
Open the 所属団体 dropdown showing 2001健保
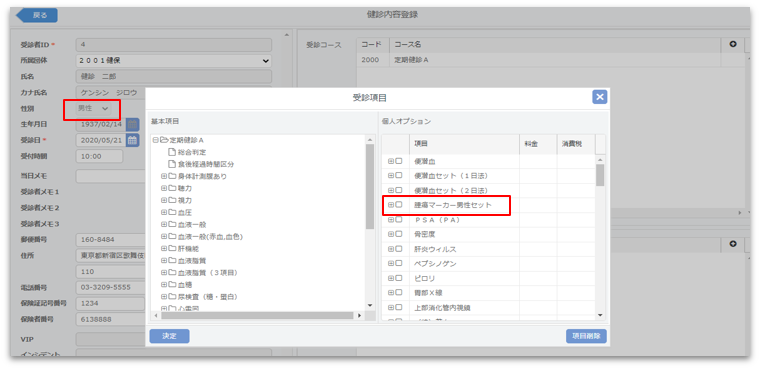tap(174, 61)
